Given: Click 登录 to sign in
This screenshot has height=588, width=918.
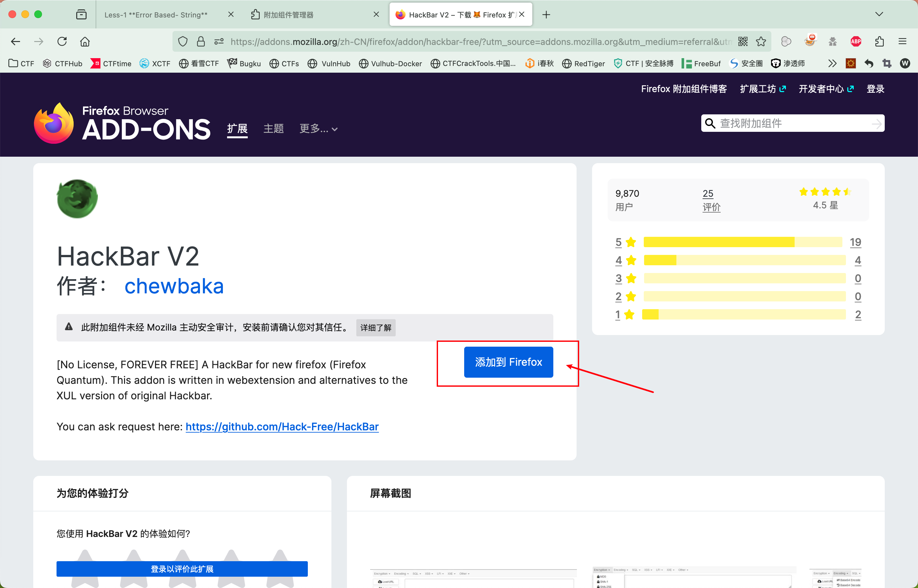Looking at the screenshot, I should click(x=875, y=89).
